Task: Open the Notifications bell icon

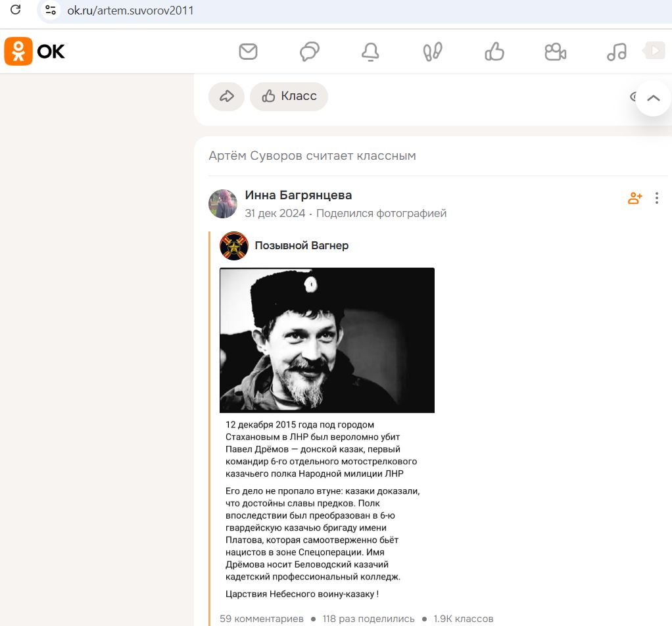Action: (x=370, y=52)
